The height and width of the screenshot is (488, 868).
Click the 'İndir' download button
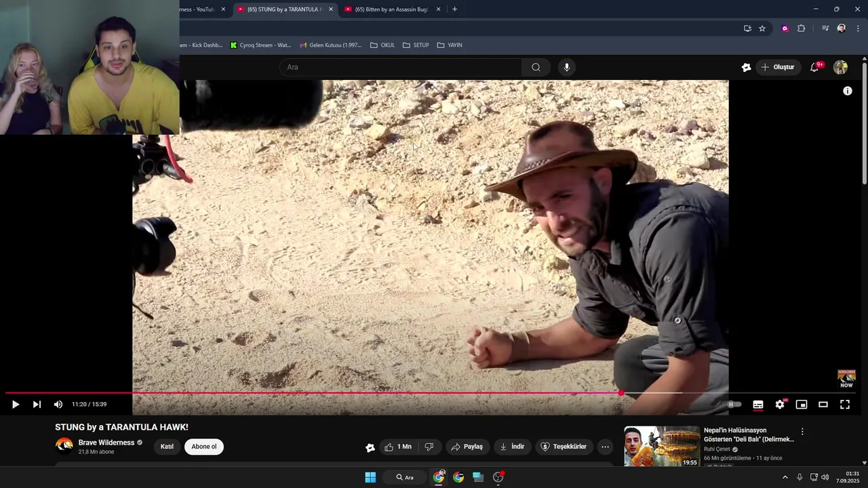tap(512, 447)
